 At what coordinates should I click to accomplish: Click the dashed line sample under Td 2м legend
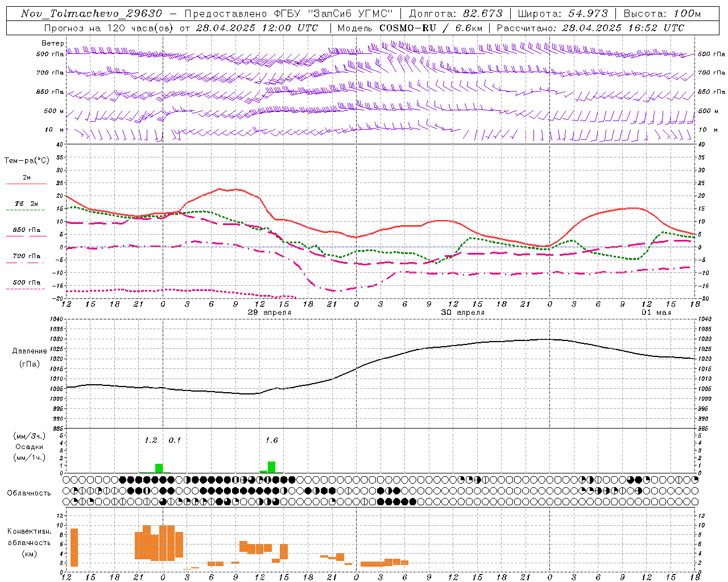(25, 210)
